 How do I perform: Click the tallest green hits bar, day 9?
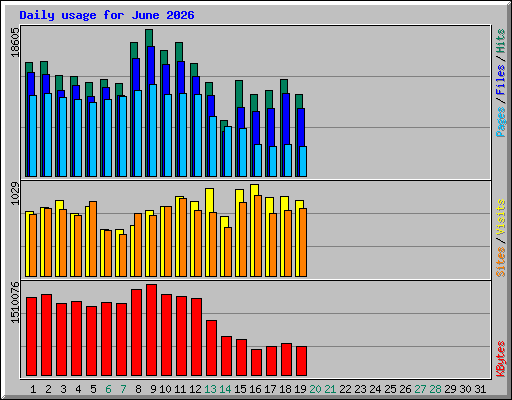point(149,37)
